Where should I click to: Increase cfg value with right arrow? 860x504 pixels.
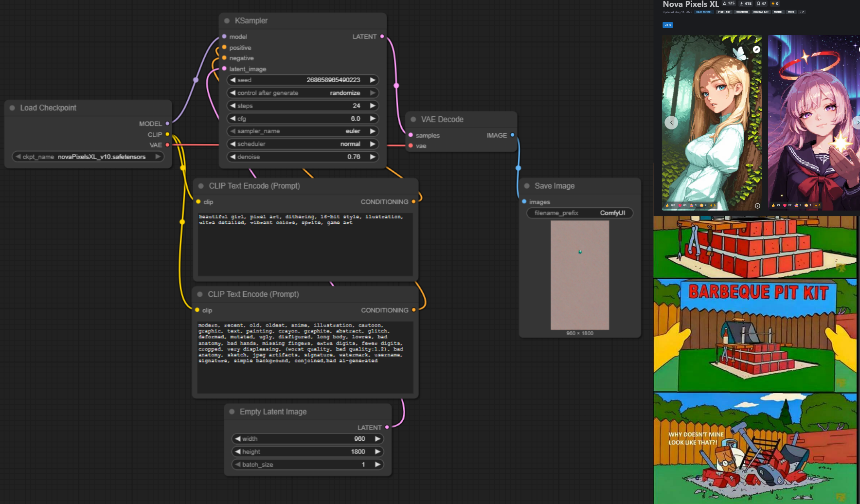pos(373,119)
